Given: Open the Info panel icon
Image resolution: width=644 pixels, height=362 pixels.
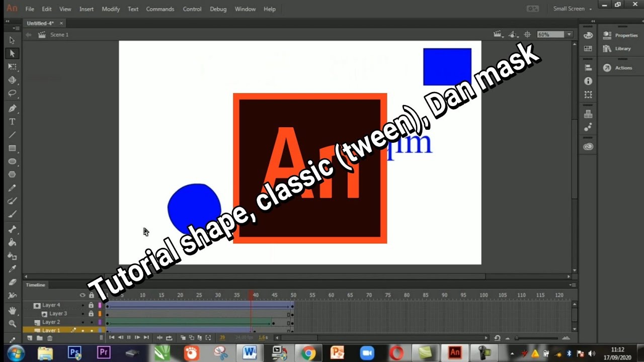Looking at the screenshot, I should [x=588, y=81].
